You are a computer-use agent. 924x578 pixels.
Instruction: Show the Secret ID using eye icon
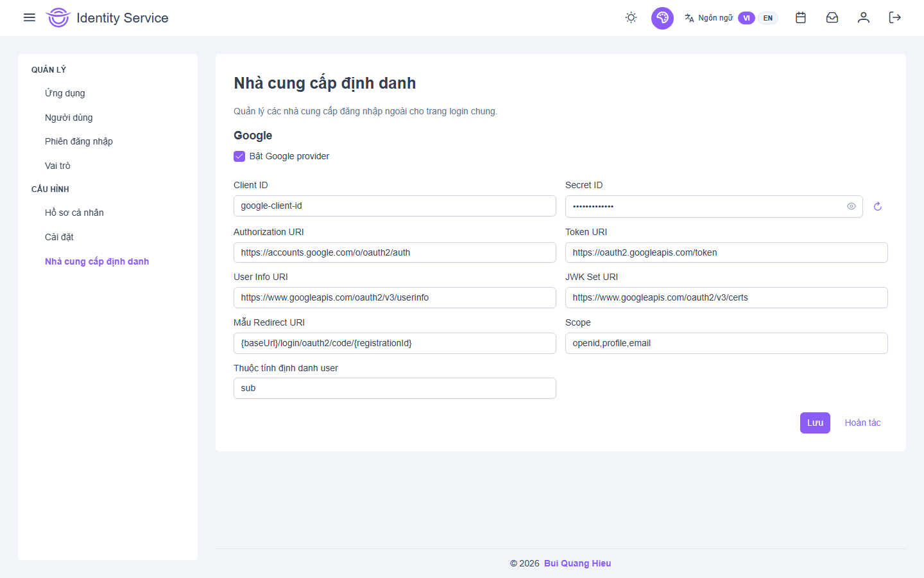851,207
